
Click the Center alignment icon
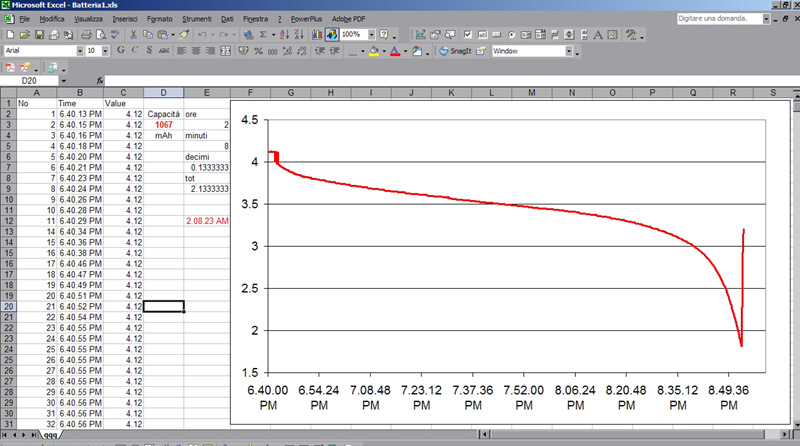[x=196, y=51]
